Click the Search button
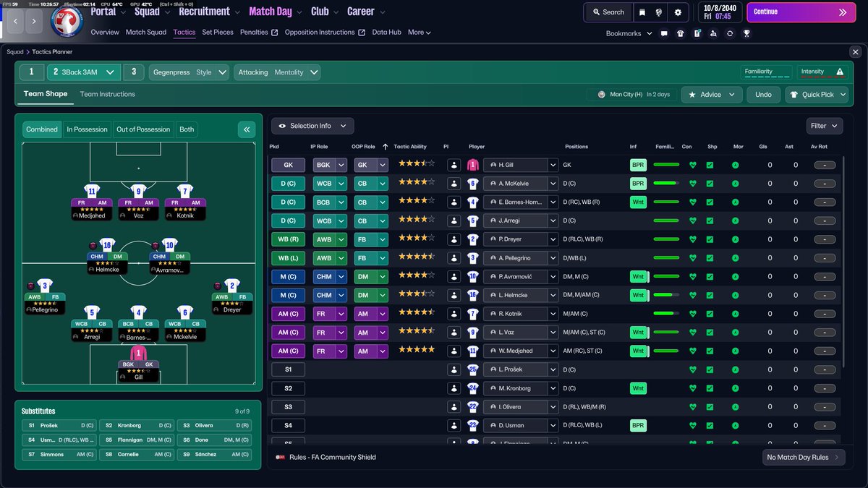The image size is (868, 488). [x=608, y=12]
